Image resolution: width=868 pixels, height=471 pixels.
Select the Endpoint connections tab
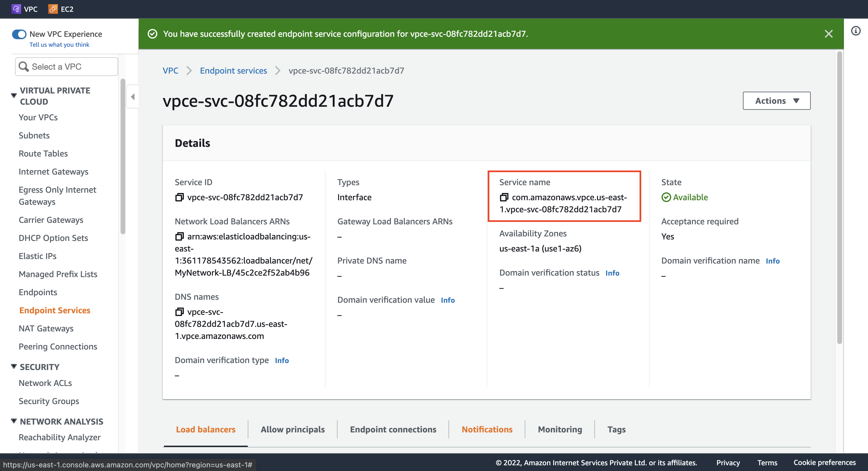coord(393,429)
